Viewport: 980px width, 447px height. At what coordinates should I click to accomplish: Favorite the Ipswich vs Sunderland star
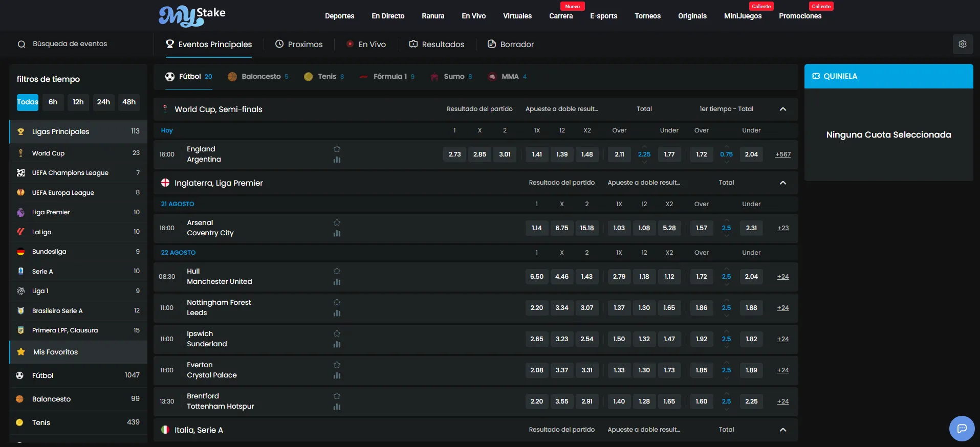pyautogui.click(x=337, y=333)
